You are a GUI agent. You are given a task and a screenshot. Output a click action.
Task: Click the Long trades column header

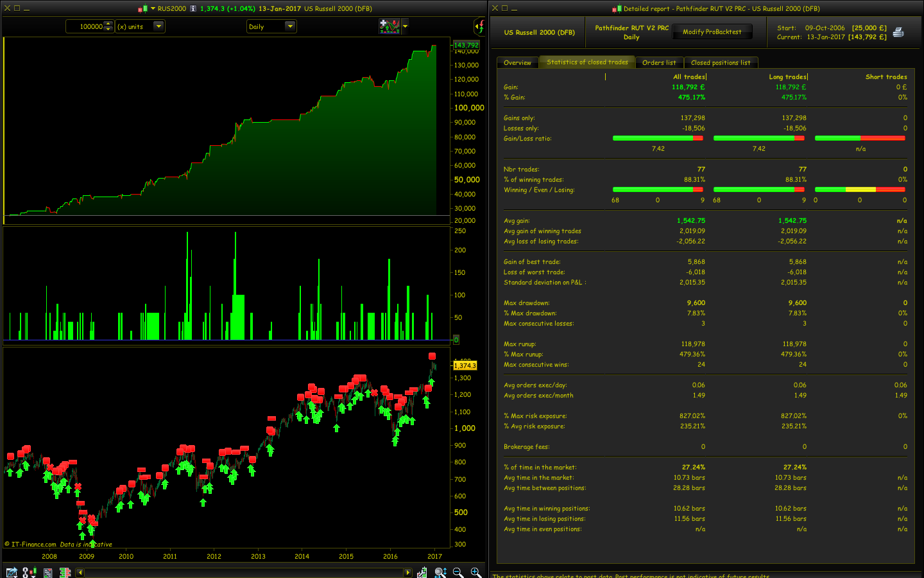pyautogui.click(x=789, y=76)
